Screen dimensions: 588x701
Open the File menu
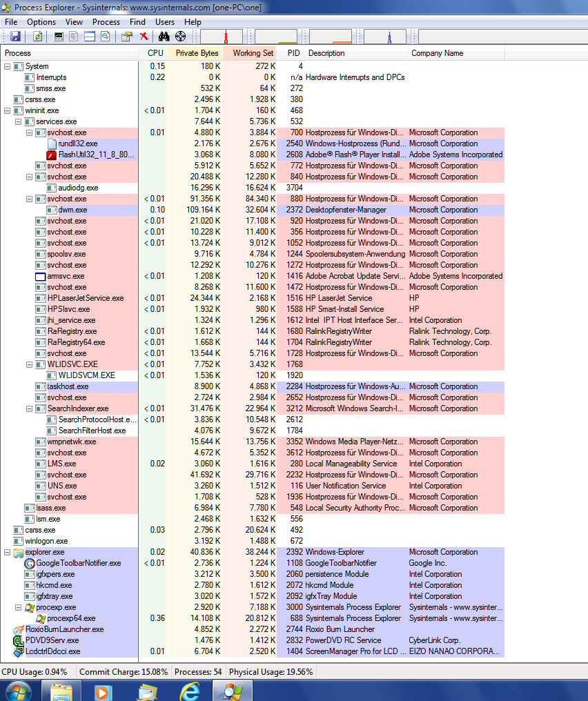tap(11, 22)
